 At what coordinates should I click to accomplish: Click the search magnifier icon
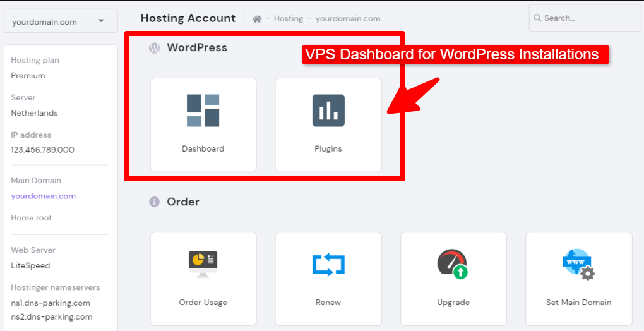coord(537,18)
